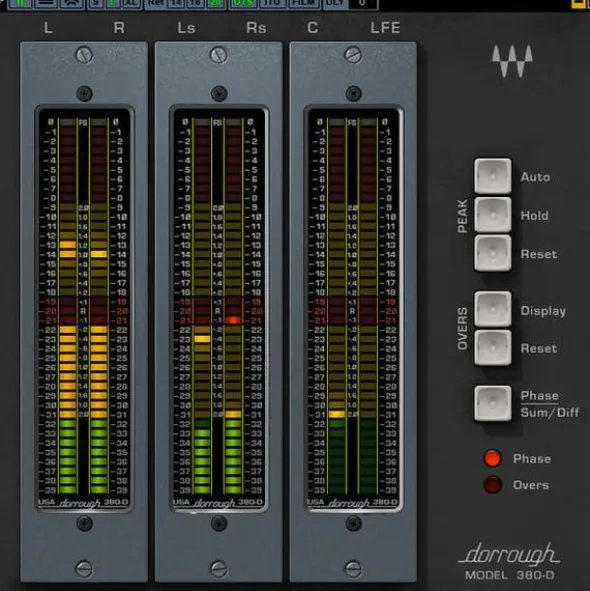The height and width of the screenshot is (591, 590).
Task: Click the PEAK section label
Action: click(x=463, y=216)
